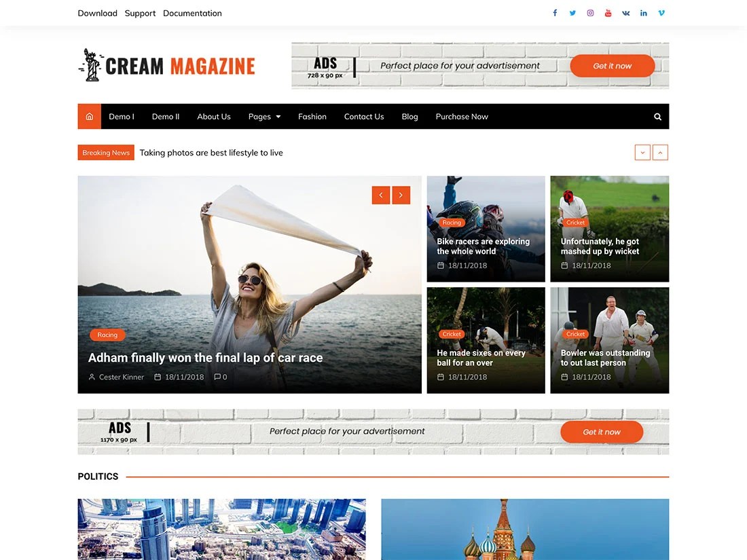Advance the slider with the next arrow
Image resolution: width=747 pixels, height=560 pixels.
401,195
